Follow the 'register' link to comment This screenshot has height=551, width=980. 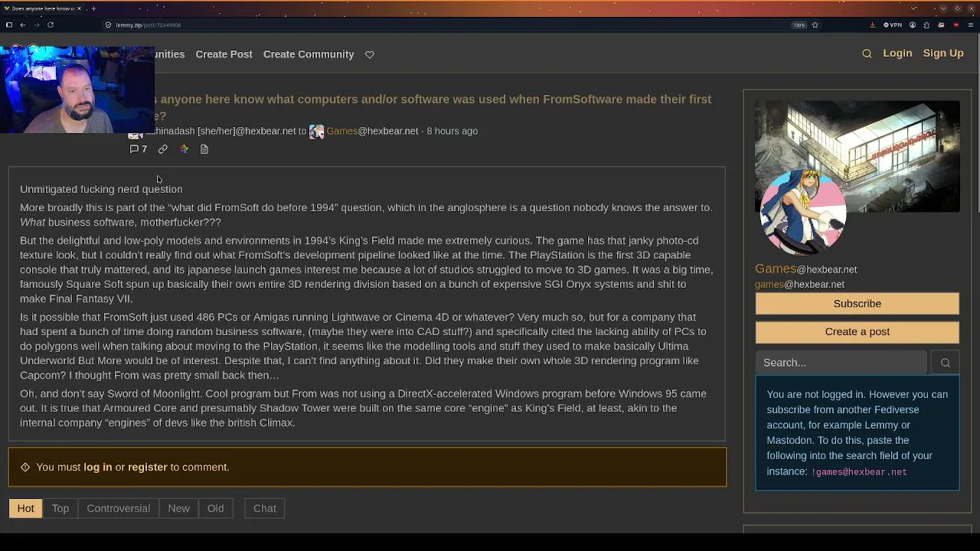(147, 467)
